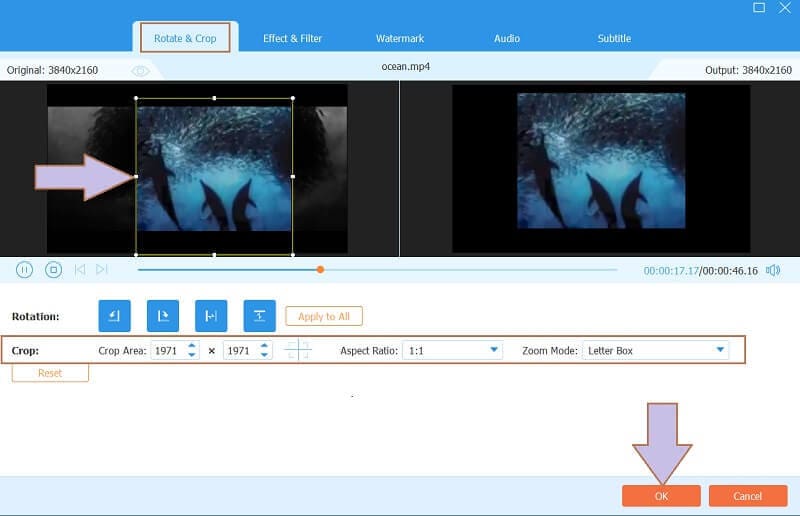Click the ocean.mp4 file name
The height and width of the screenshot is (516, 800).
pyautogui.click(x=406, y=67)
